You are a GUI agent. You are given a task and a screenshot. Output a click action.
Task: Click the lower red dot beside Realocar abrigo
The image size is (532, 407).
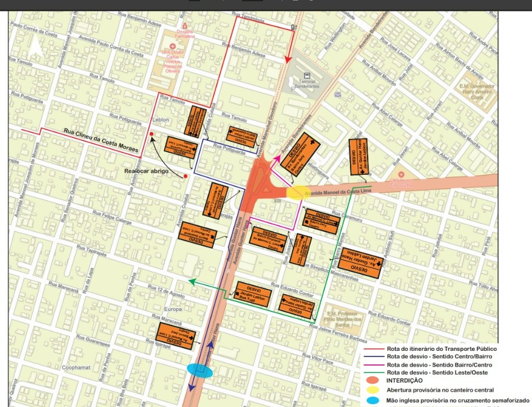(x=185, y=176)
